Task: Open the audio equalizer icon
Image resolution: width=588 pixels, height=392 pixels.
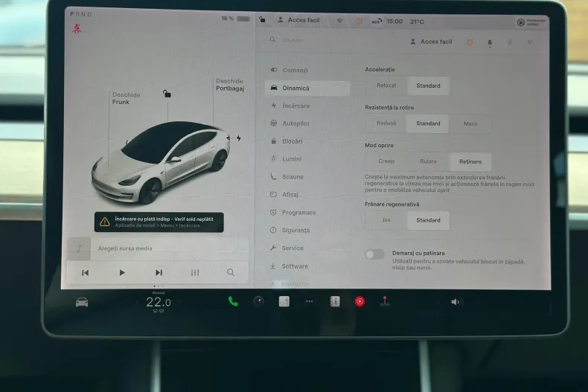Action: point(194,272)
